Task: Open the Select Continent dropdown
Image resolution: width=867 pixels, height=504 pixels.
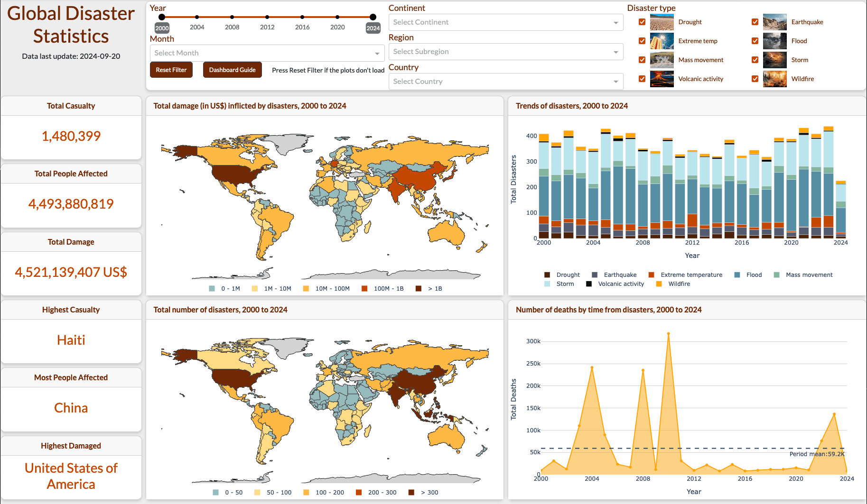Action: click(506, 22)
